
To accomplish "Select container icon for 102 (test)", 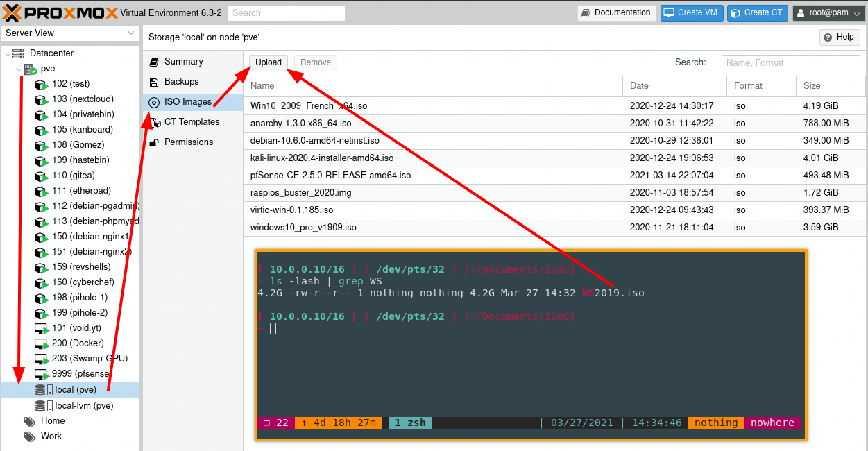I will (x=42, y=84).
